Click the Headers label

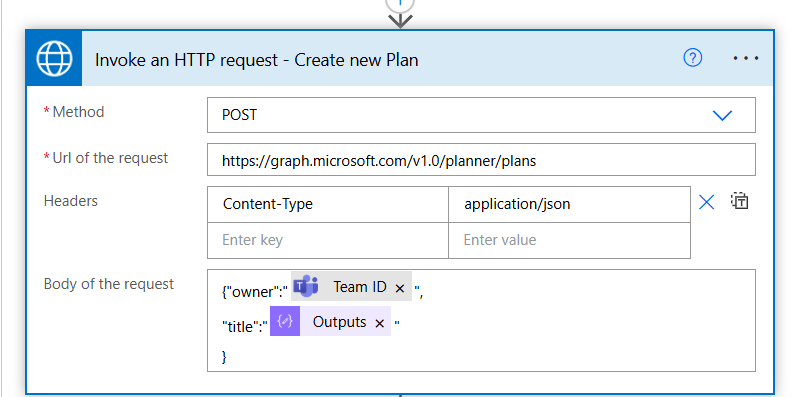(x=71, y=201)
